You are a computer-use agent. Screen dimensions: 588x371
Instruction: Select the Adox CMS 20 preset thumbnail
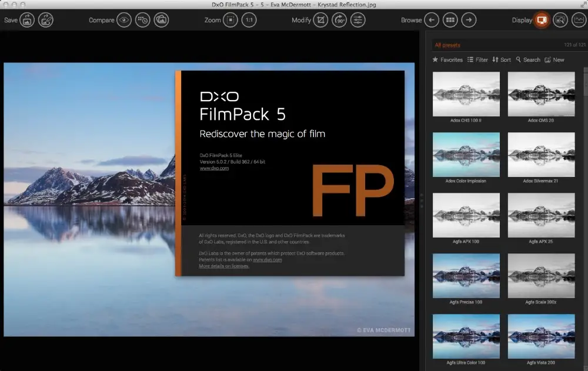point(541,94)
